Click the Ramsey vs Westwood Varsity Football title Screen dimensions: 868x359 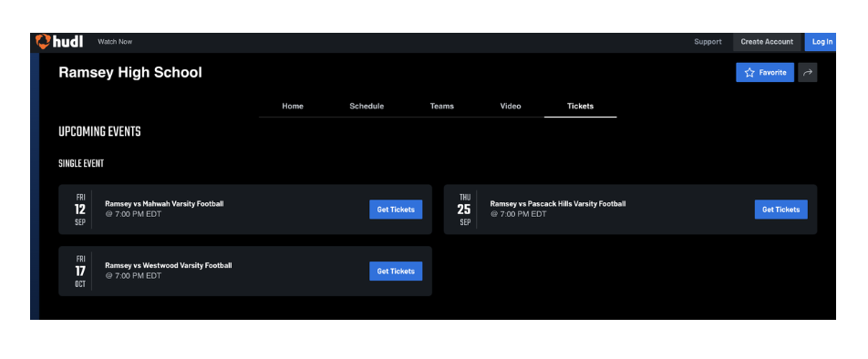point(169,265)
